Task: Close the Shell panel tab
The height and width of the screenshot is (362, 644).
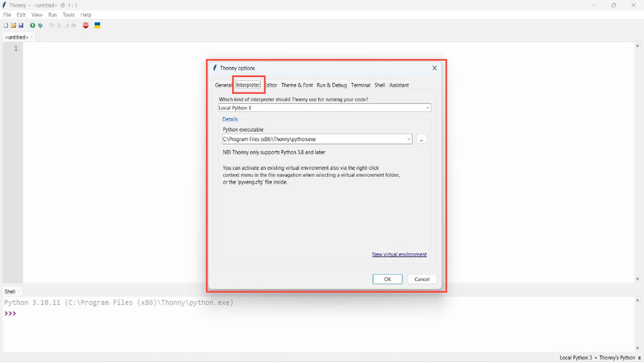Action: click(18, 292)
